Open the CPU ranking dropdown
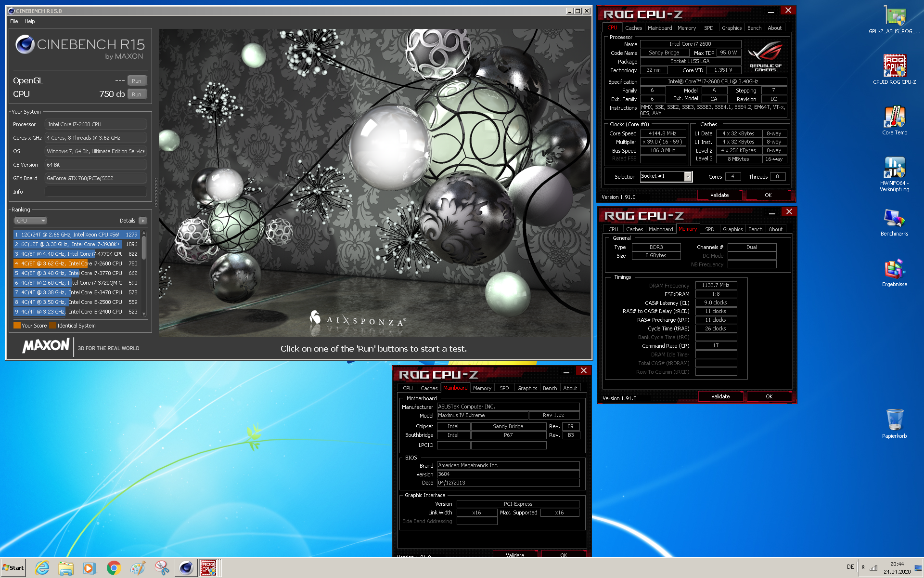The width and height of the screenshot is (924, 578). click(30, 221)
